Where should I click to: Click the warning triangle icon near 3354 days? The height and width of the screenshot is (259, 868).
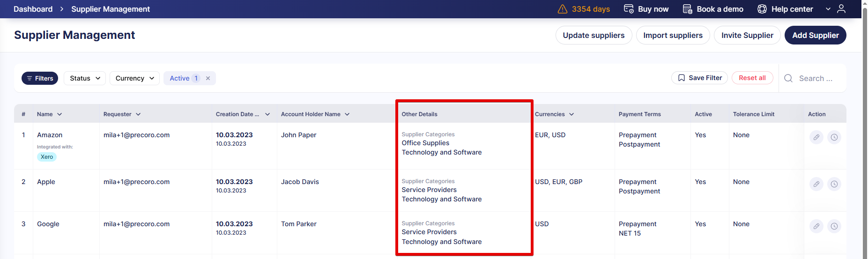(x=563, y=9)
